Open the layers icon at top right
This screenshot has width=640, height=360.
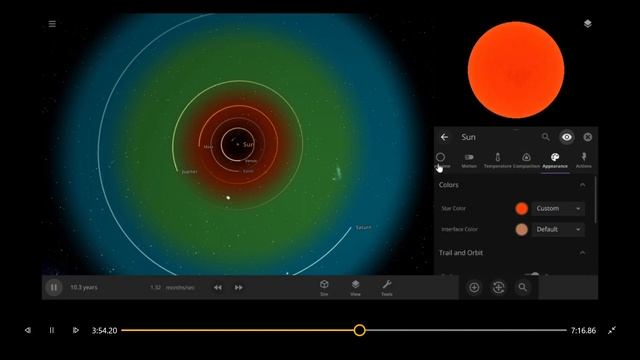click(588, 24)
